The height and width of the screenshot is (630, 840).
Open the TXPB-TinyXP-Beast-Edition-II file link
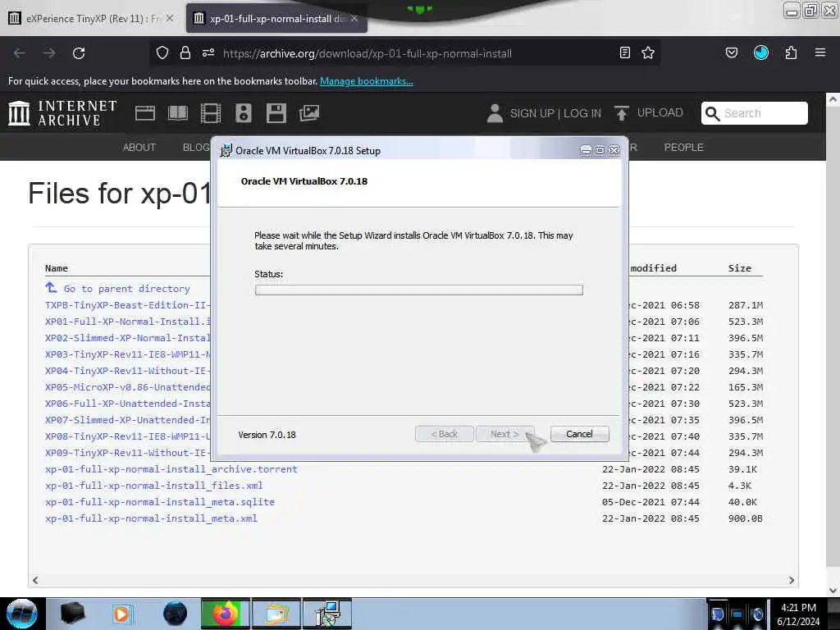(x=127, y=305)
